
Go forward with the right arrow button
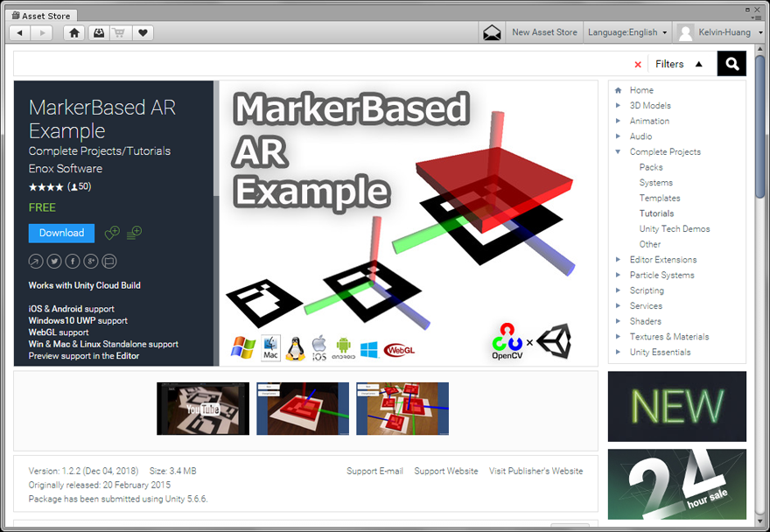pyautogui.click(x=42, y=33)
